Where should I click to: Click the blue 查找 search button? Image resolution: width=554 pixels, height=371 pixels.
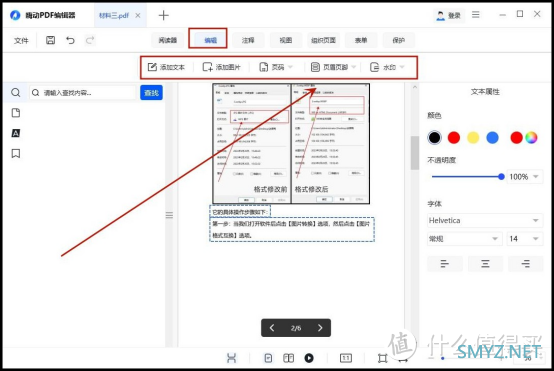(151, 93)
